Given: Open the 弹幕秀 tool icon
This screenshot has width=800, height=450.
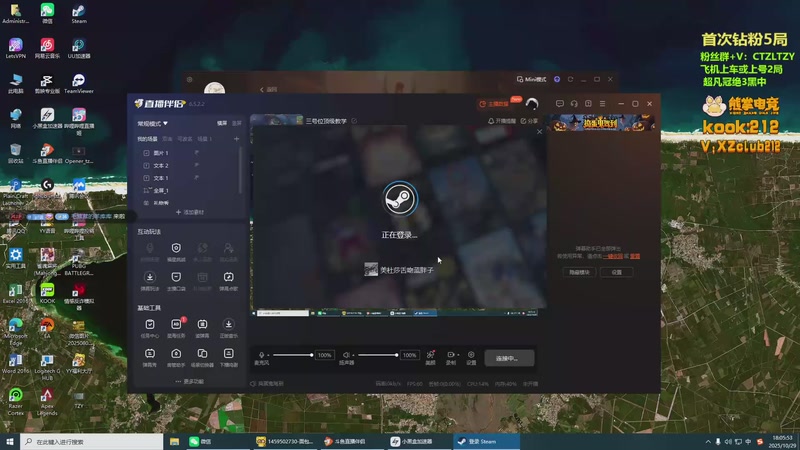Looking at the screenshot, I should coord(149,354).
